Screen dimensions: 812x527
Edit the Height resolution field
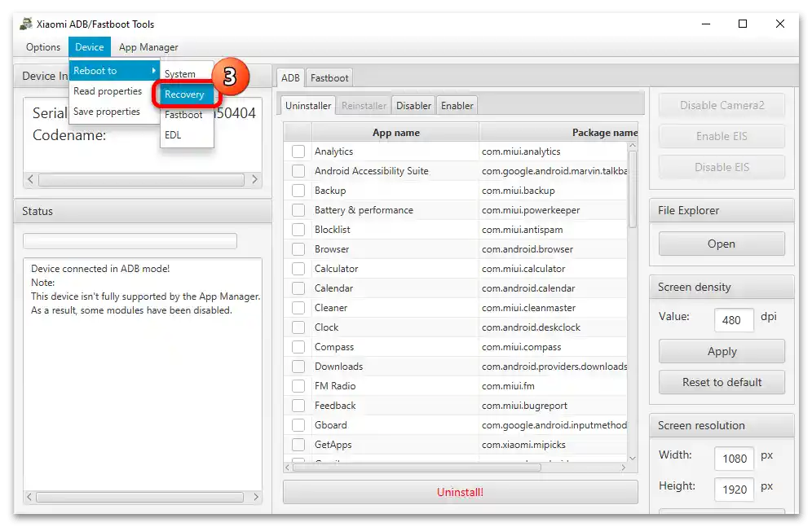[734, 490]
